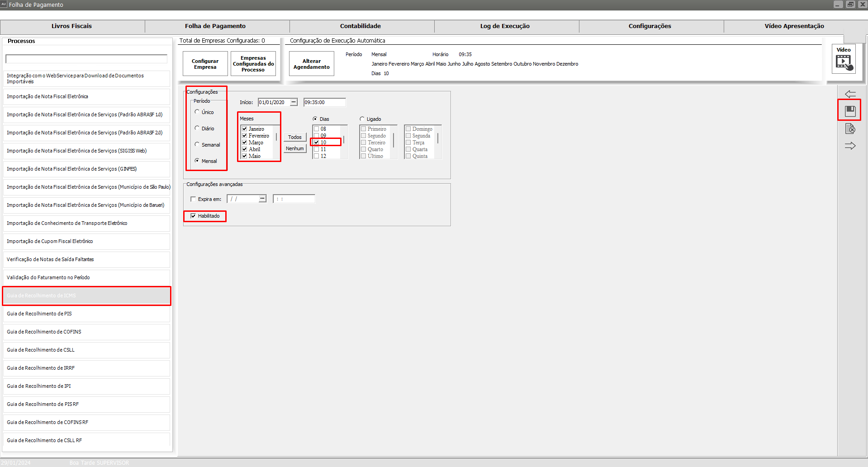Click the Vídeo film icon button
The width and height of the screenshot is (868, 467).
point(844,59)
